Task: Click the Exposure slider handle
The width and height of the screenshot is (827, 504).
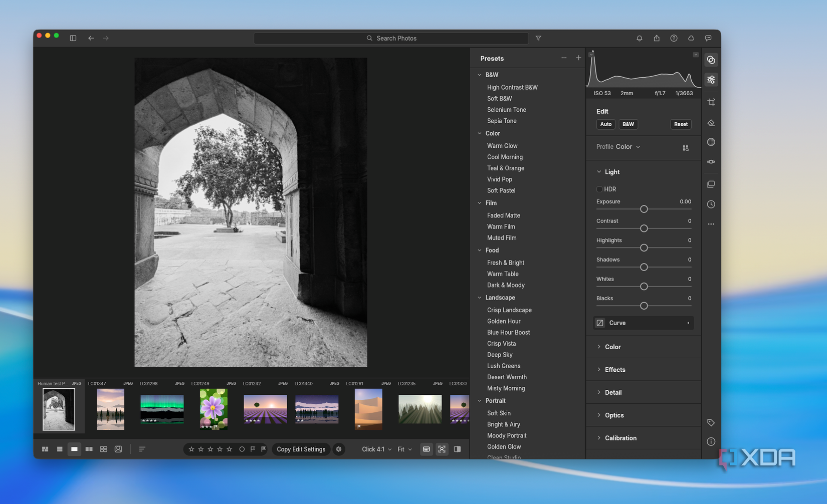Action: pyautogui.click(x=644, y=209)
